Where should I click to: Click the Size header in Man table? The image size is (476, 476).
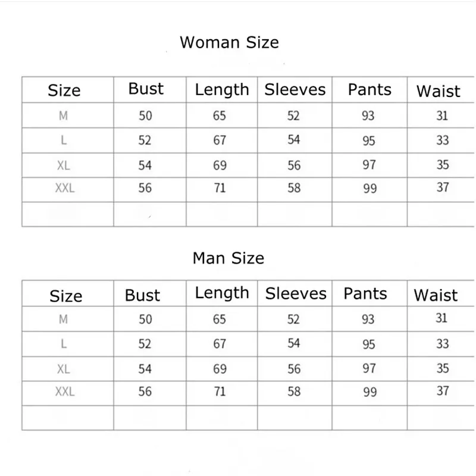click(65, 296)
